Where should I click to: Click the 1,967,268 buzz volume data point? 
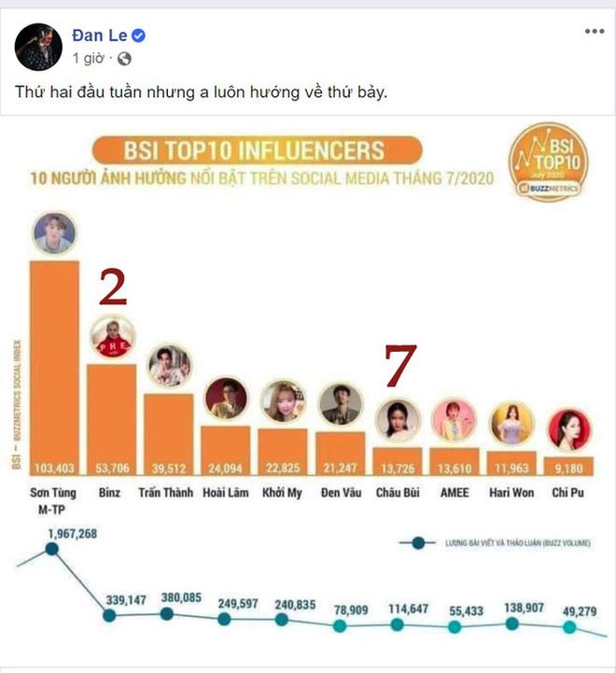pos(52,550)
